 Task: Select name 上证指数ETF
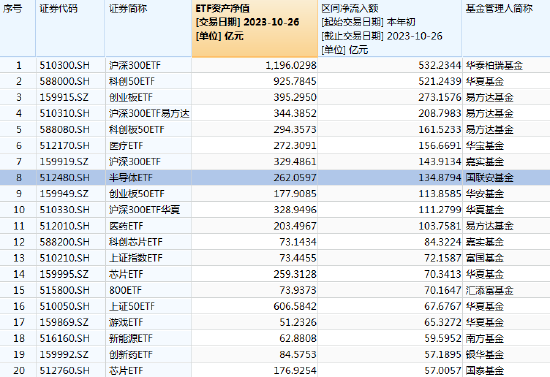(136, 258)
